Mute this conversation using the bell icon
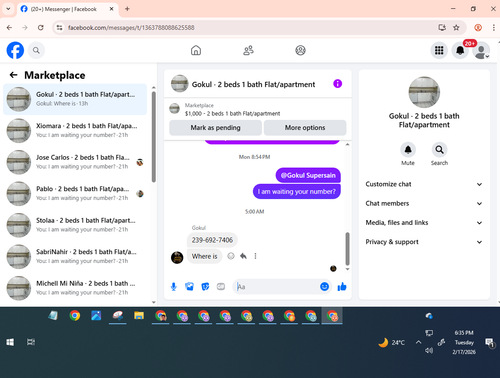The width and height of the screenshot is (500, 378). click(408, 150)
